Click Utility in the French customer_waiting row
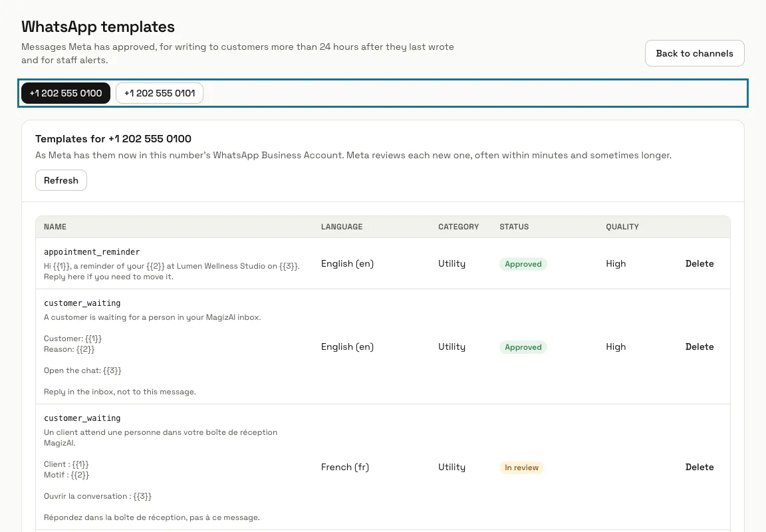 click(x=451, y=467)
